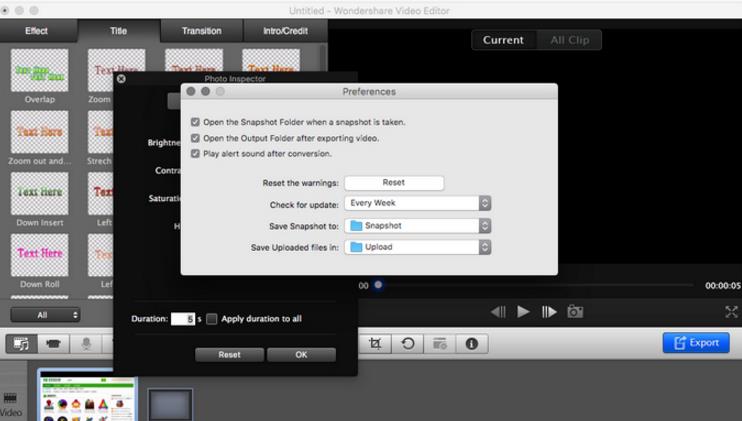Close the Photo Inspector panel
Image resolution: width=742 pixels, height=421 pixels.
click(121, 79)
